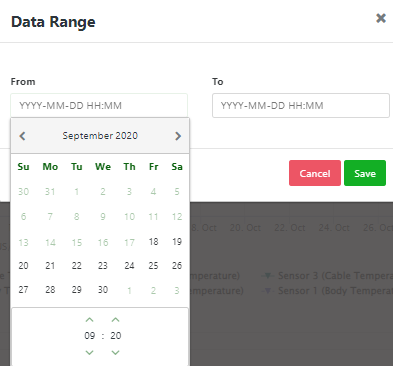
Task: Close the Data Range dialog
Action: click(381, 18)
